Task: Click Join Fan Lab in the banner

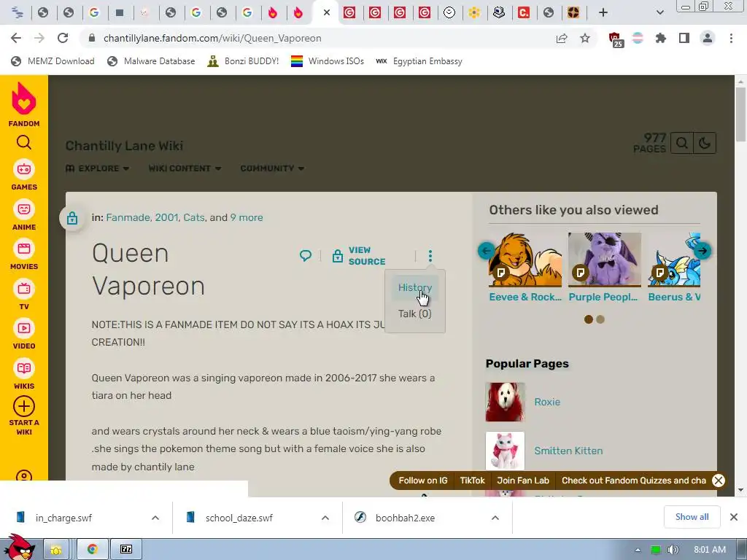Action: pyautogui.click(x=523, y=481)
